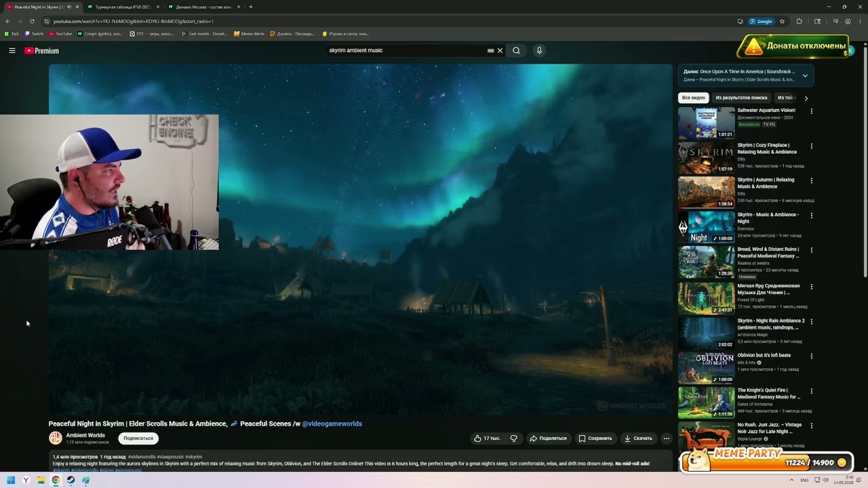Image resolution: width=868 pixels, height=488 pixels.
Task: Like the Peaceful Night in Skyrim video
Action: click(x=487, y=439)
